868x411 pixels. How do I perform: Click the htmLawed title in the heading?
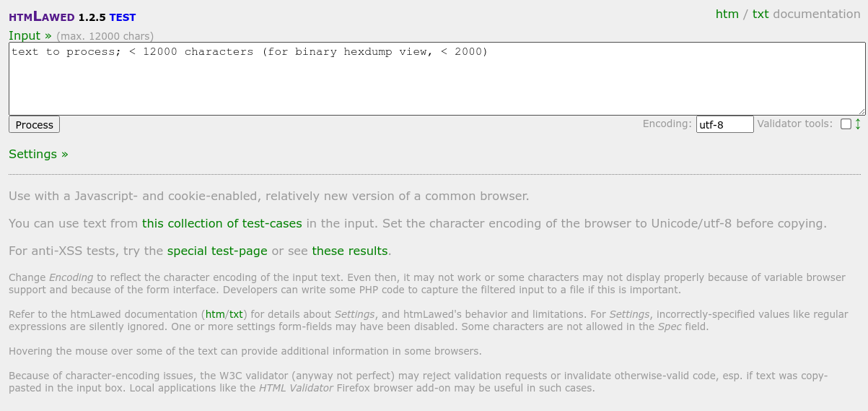[x=42, y=17]
